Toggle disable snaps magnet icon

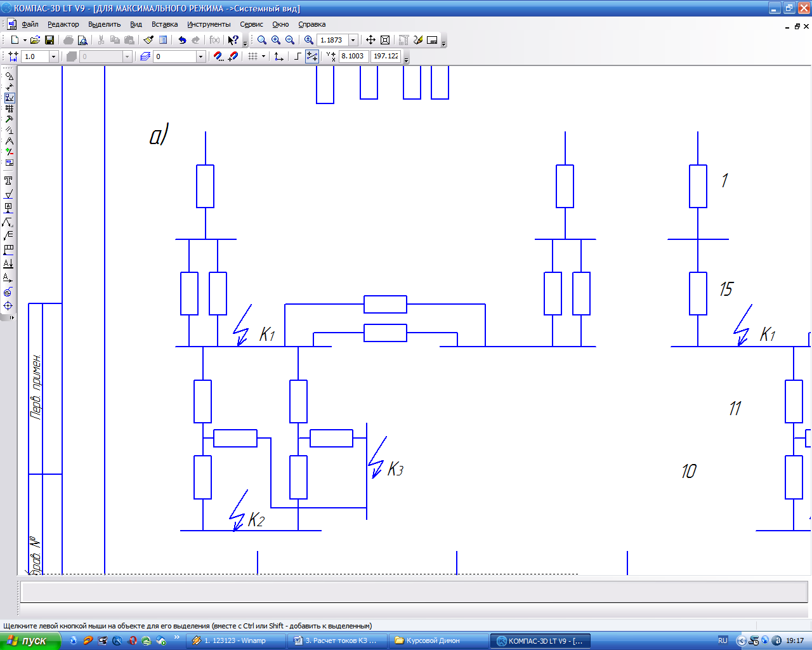(233, 56)
